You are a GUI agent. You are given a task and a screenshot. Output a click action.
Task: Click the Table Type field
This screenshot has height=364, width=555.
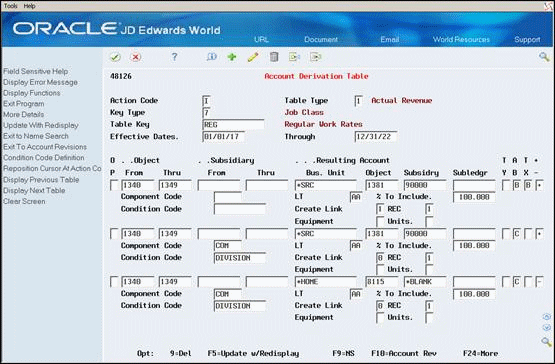point(359,101)
